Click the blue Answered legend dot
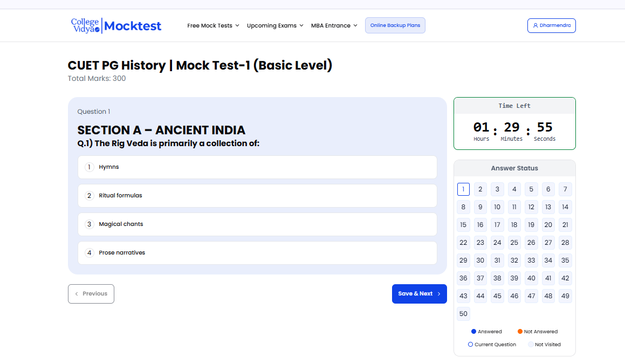Viewport: 625px width, 364px height. [x=473, y=332]
